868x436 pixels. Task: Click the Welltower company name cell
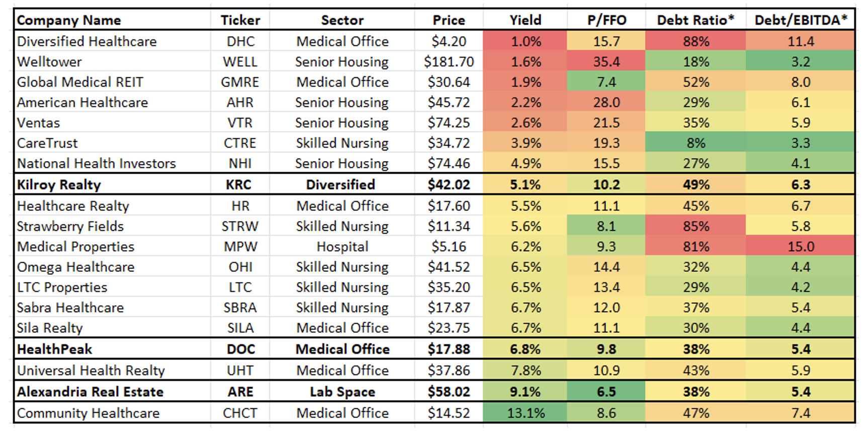coord(49,62)
